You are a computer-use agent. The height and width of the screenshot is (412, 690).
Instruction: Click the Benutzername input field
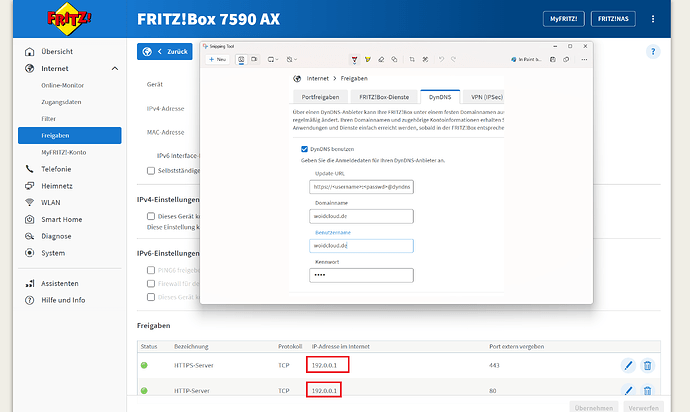pyautogui.click(x=361, y=246)
